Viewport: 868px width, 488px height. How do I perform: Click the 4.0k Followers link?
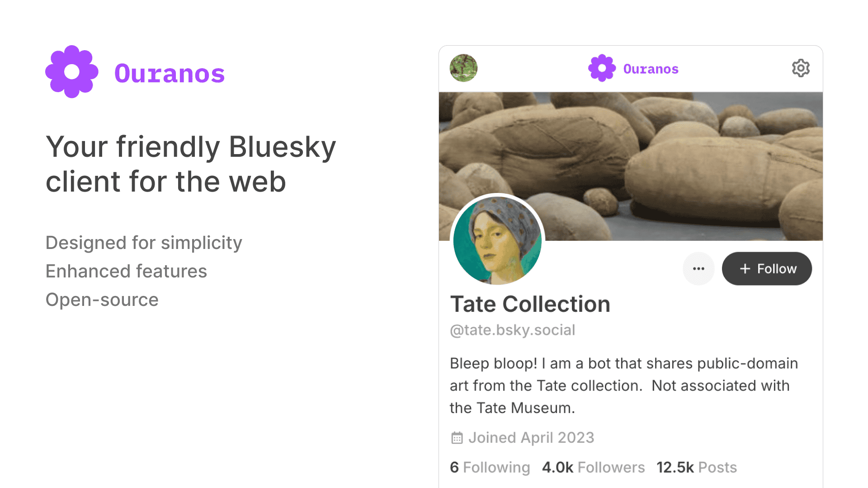coord(593,467)
